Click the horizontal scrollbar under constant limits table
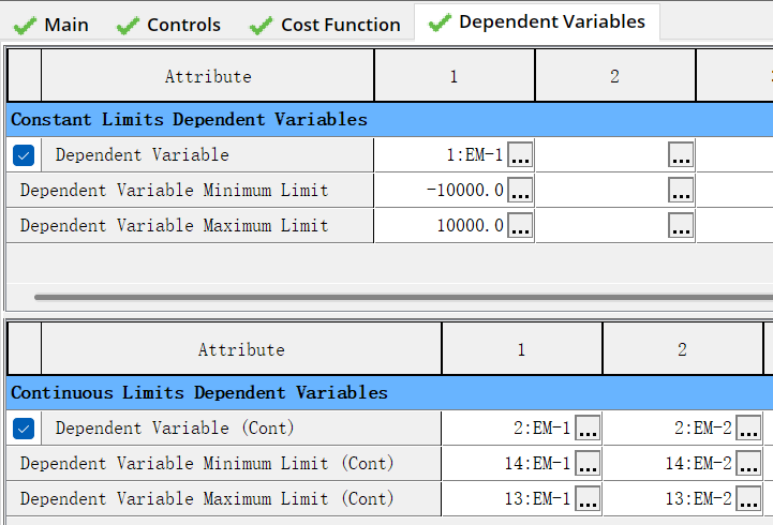 pyautogui.click(x=400, y=297)
